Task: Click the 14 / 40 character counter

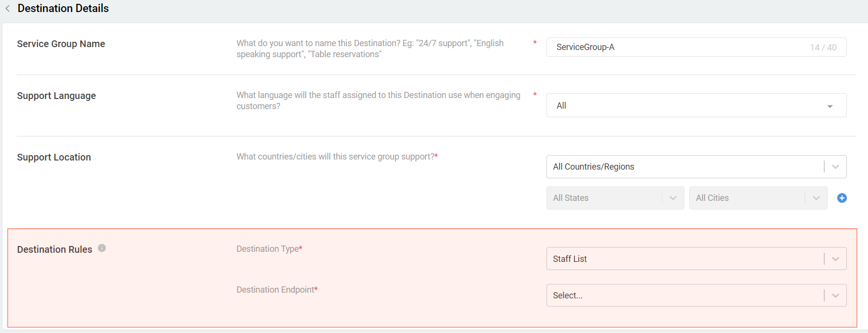Action: (x=823, y=48)
